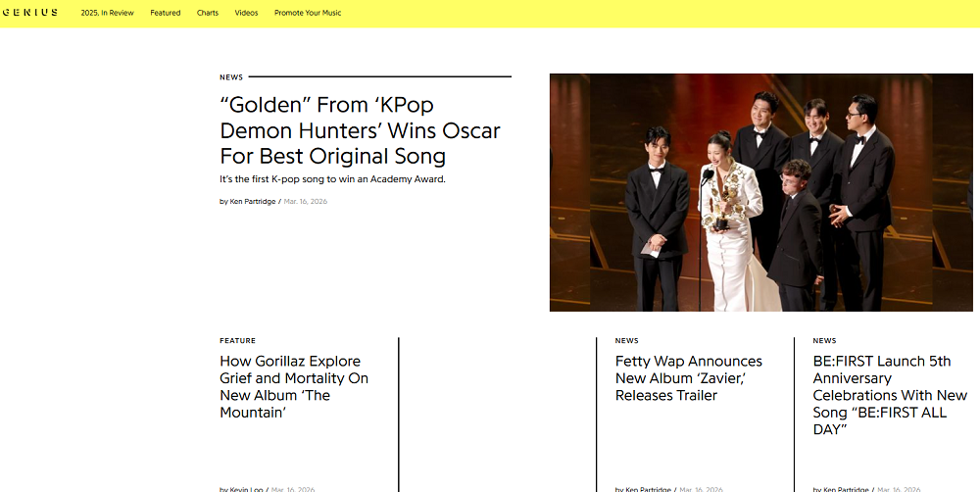The width and height of the screenshot is (980, 492).
Task: Click the NEWS label above BE:FIRST story
Action: (x=824, y=341)
